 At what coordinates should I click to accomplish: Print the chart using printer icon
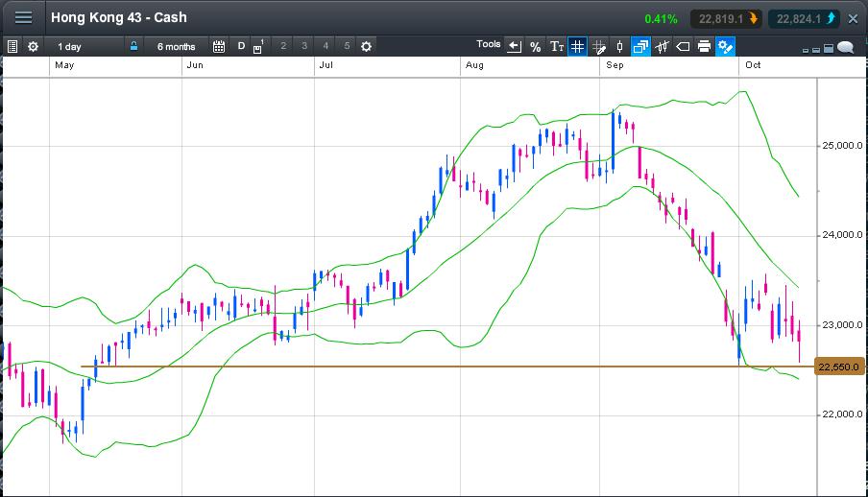point(704,46)
